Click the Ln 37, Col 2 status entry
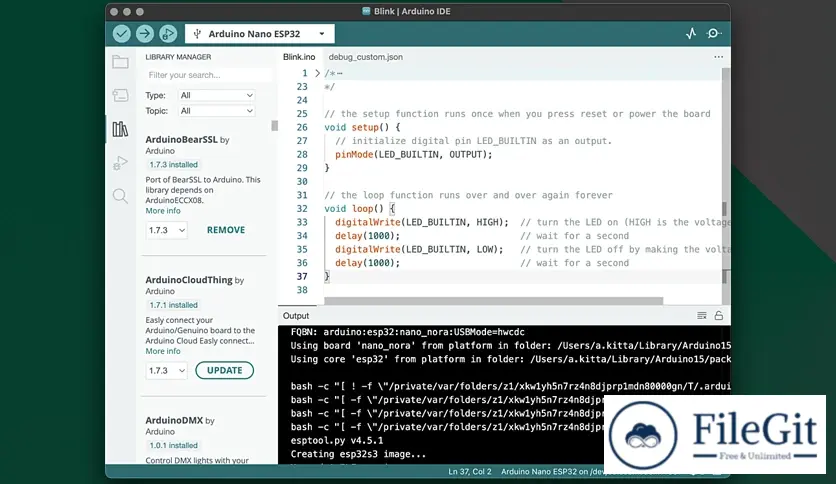Viewport: 836px width, 484px height. pyautogui.click(x=470, y=472)
